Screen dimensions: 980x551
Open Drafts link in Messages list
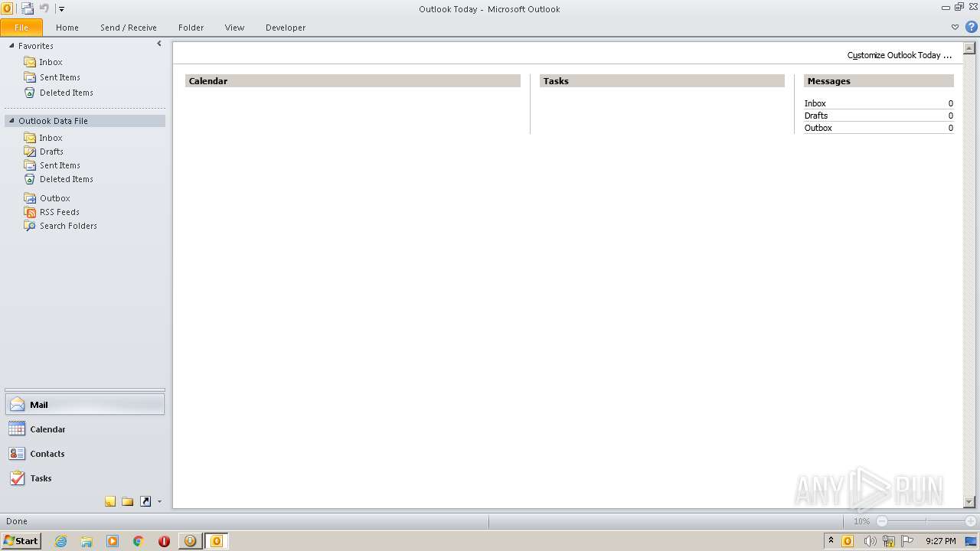tap(816, 116)
